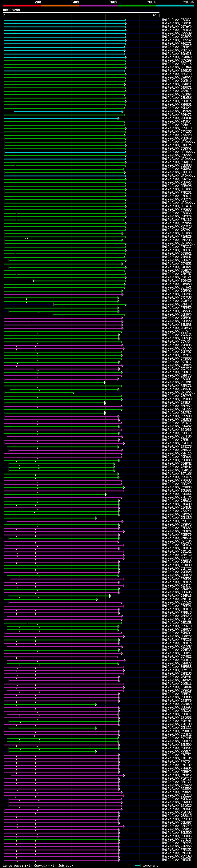
Task: Select the label UniRef100_A3ARZ9
Action: [177, 236]
